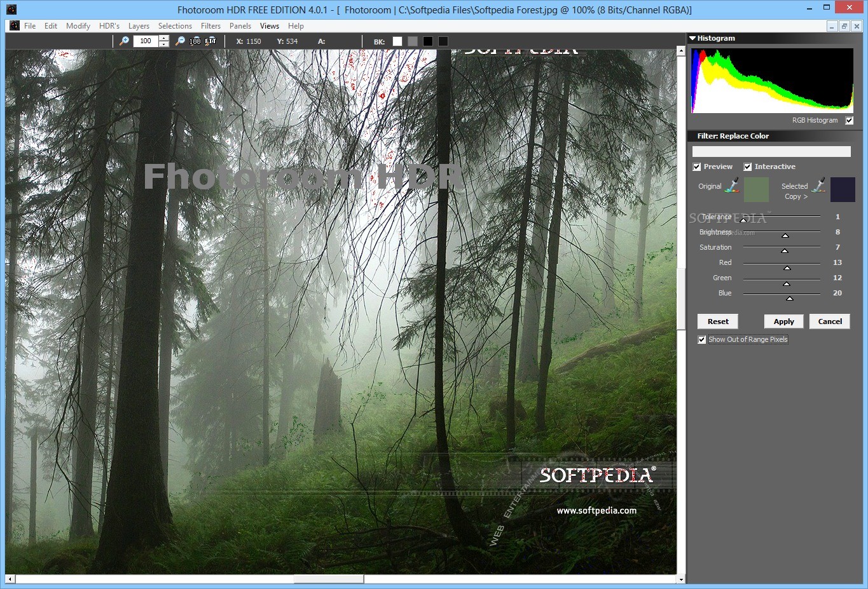868x589 pixels.
Task: Click the Blue value 20
Action: pyautogui.click(x=837, y=293)
